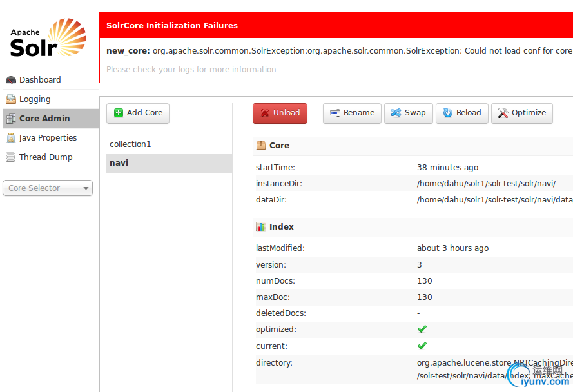Open Java Properties

[x=51, y=138]
